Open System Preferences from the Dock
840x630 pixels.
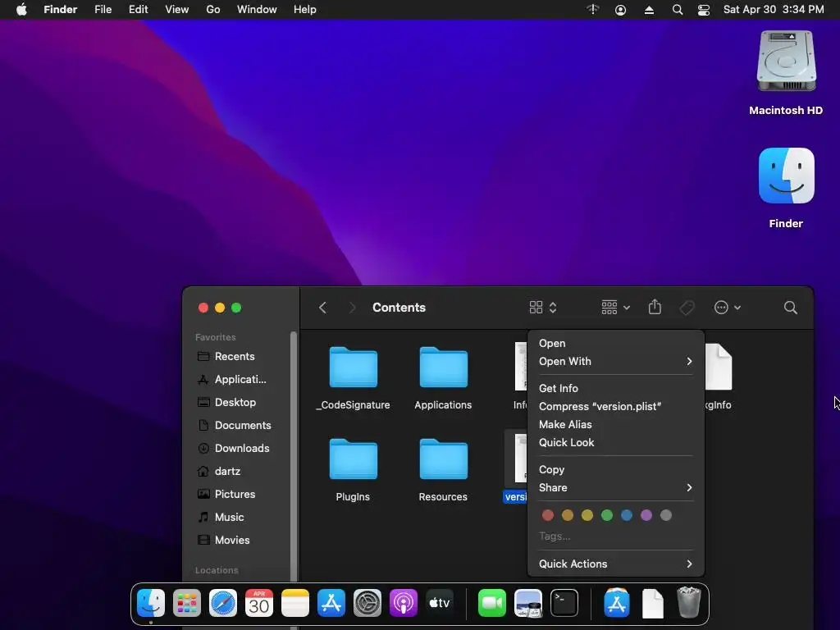point(367,603)
